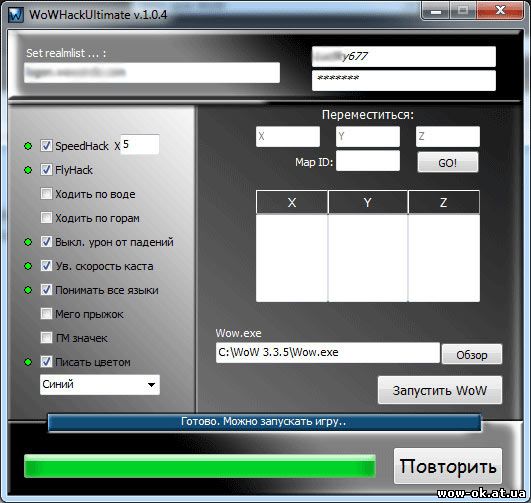
Task: Click the WoWHackUltimate app icon in title bar
Action: coord(16,15)
